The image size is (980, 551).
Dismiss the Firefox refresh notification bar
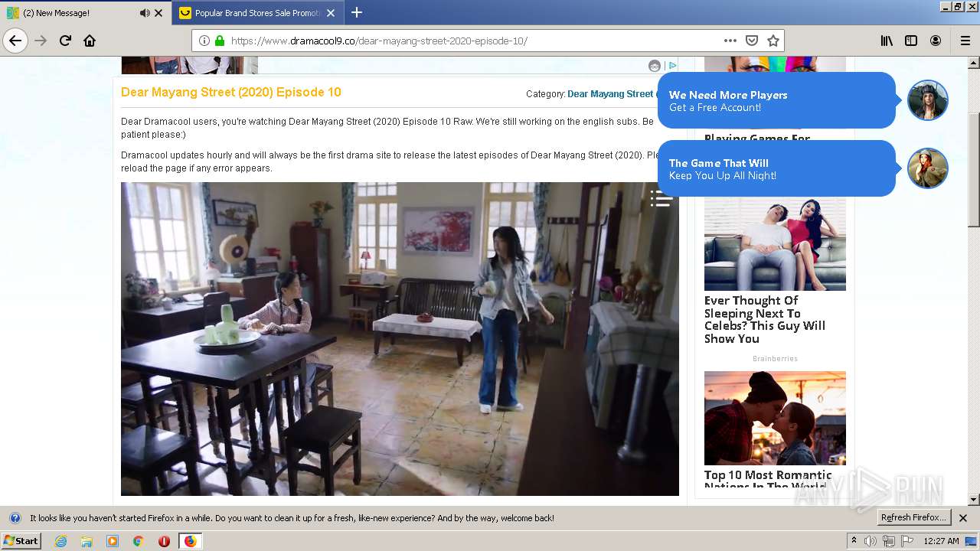[963, 518]
